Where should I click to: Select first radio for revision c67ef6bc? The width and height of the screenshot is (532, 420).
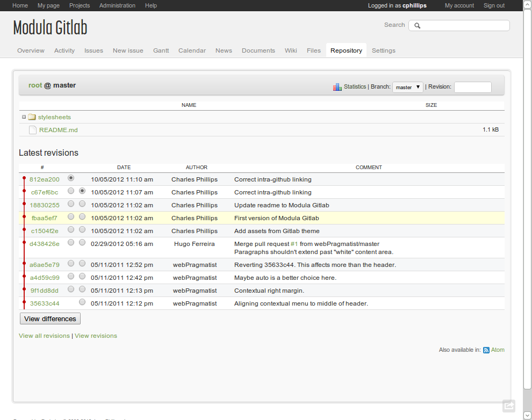pyautogui.click(x=70, y=191)
